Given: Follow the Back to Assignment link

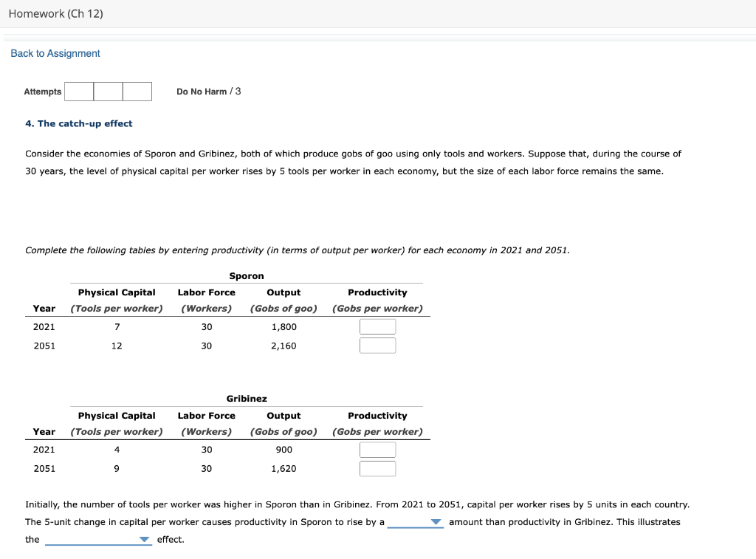Looking at the screenshot, I should [x=55, y=53].
